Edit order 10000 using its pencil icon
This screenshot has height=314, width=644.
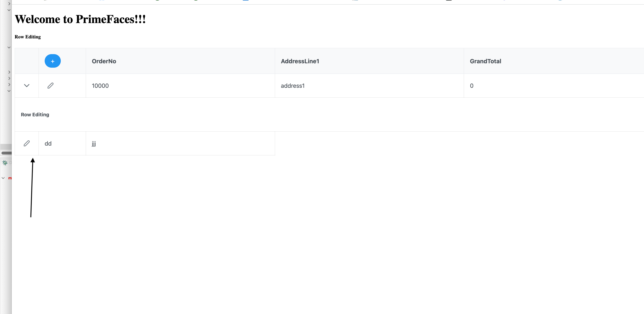click(51, 85)
